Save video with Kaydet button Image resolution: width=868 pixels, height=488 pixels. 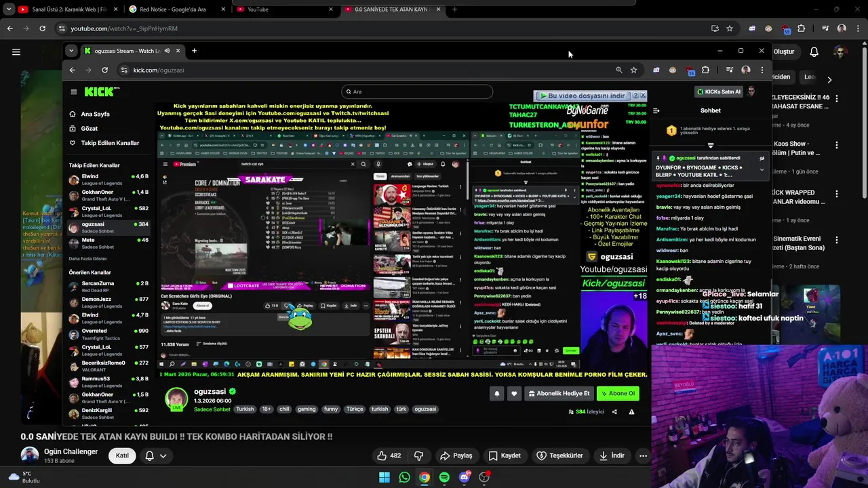505,455
